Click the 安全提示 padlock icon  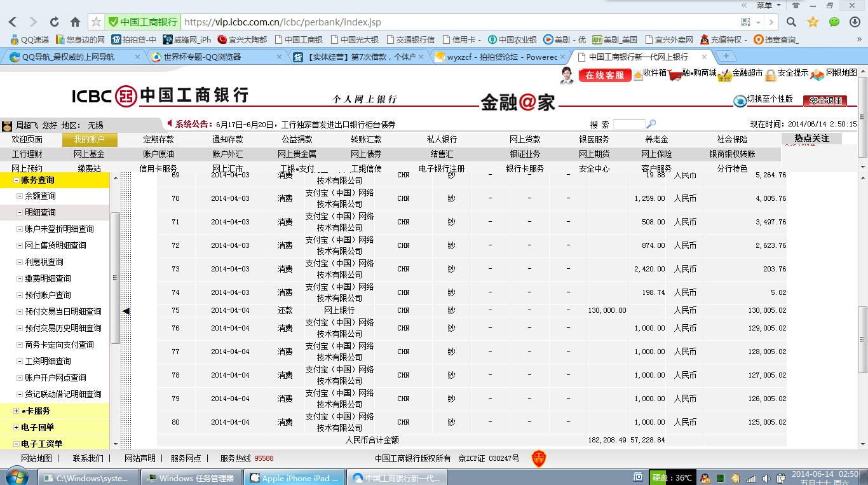770,75
